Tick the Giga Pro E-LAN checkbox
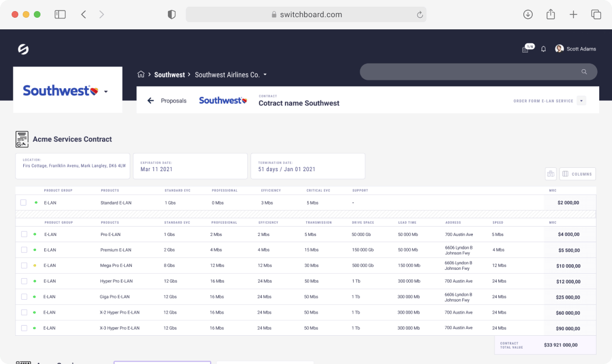This screenshot has height=364, width=612. [24, 296]
